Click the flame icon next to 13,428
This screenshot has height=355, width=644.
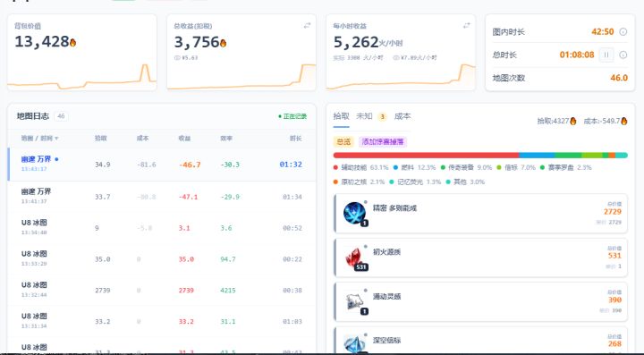pyautogui.click(x=72, y=42)
